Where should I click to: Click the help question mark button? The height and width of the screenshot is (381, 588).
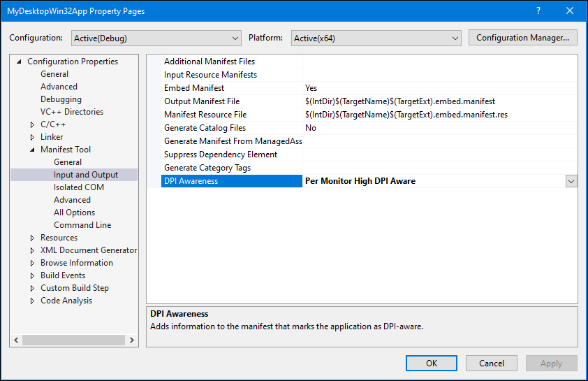[x=538, y=11]
